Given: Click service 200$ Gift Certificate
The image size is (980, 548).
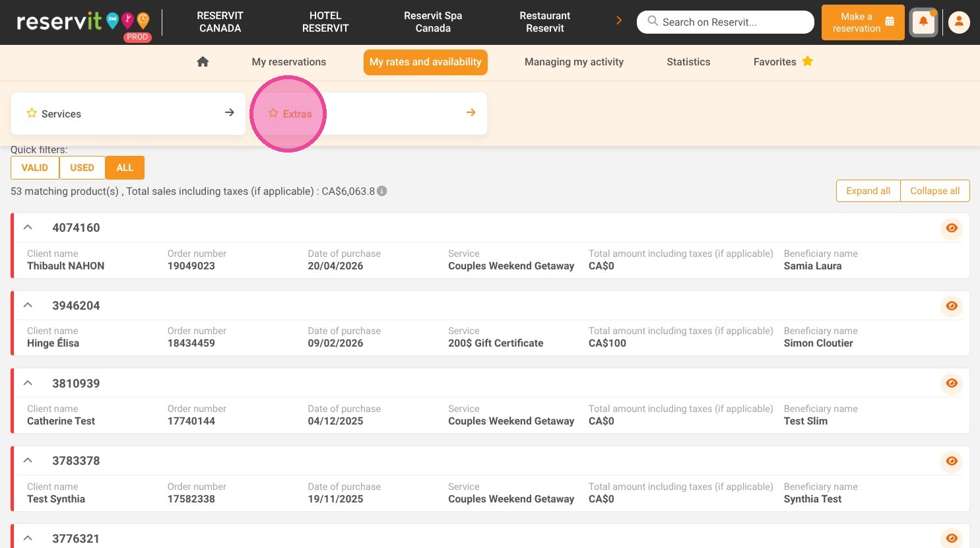Looking at the screenshot, I should click(x=496, y=343).
